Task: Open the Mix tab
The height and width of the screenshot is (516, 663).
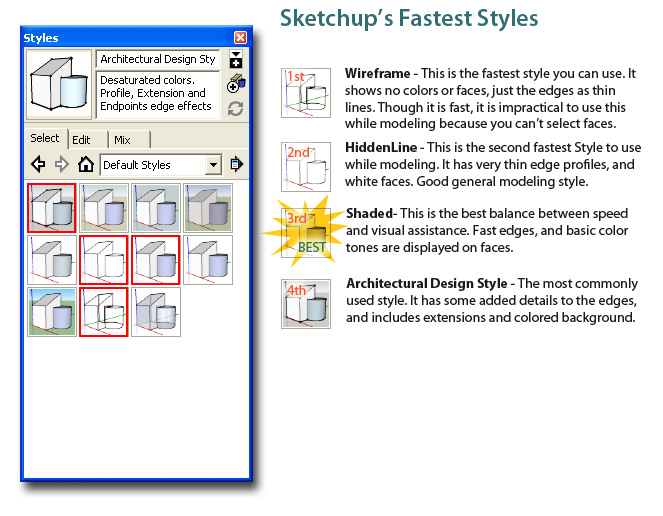Action: 122,140
